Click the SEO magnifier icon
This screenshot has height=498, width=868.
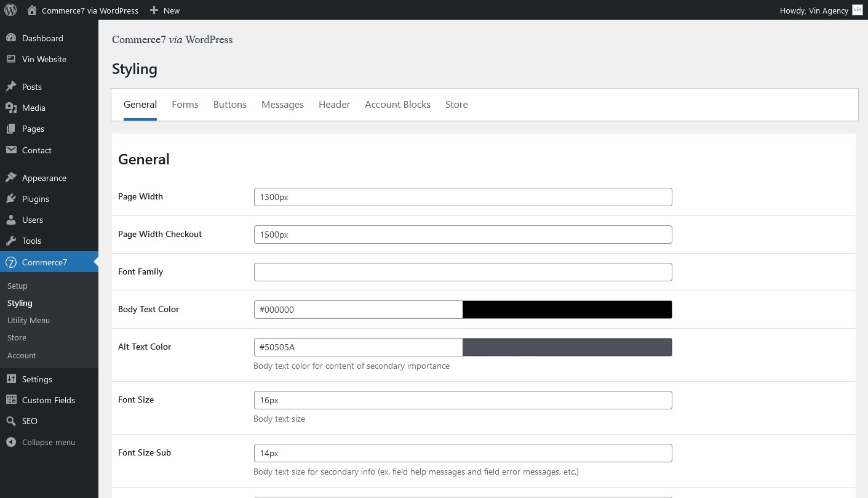click(11, 421)
